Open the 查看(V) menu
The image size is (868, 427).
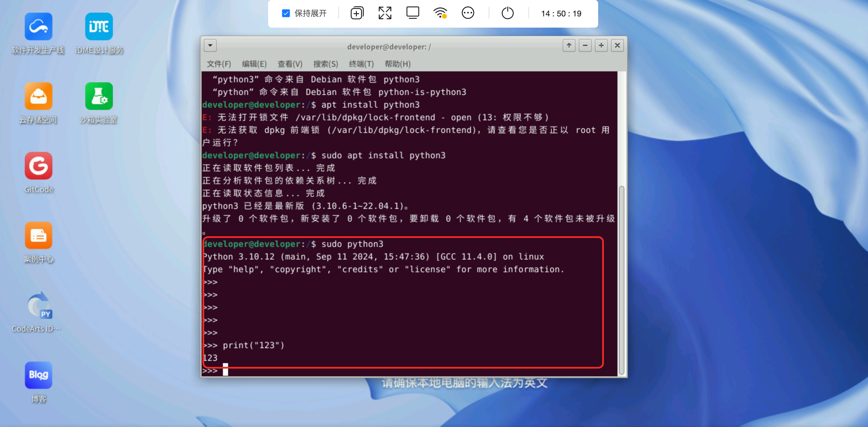point(290,64)
